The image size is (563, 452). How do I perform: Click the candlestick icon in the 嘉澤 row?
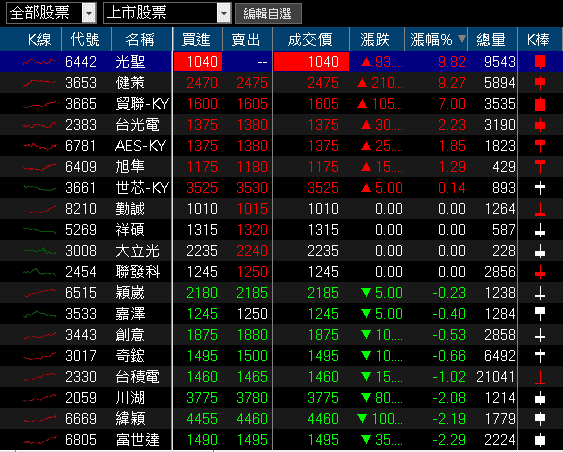tap(540, 314)
